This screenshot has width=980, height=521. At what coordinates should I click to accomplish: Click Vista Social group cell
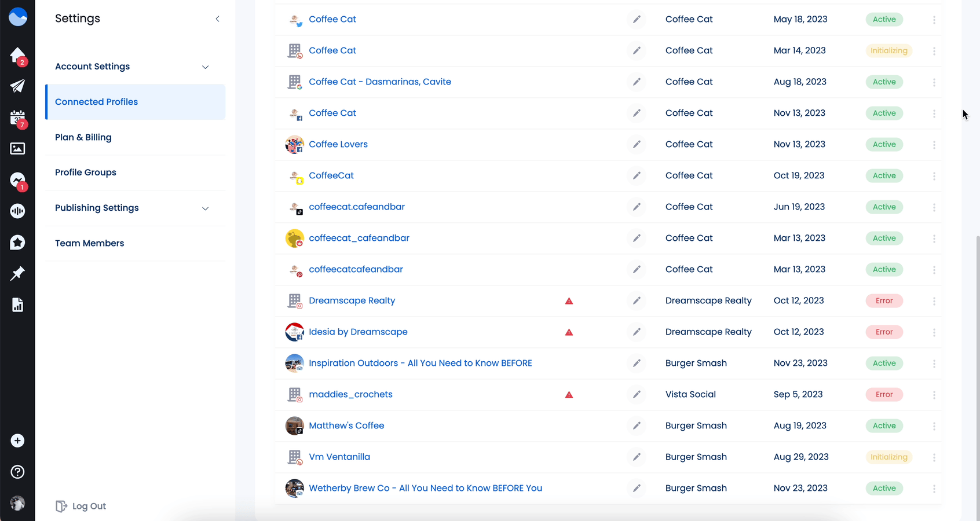click(x=690, y=394)
